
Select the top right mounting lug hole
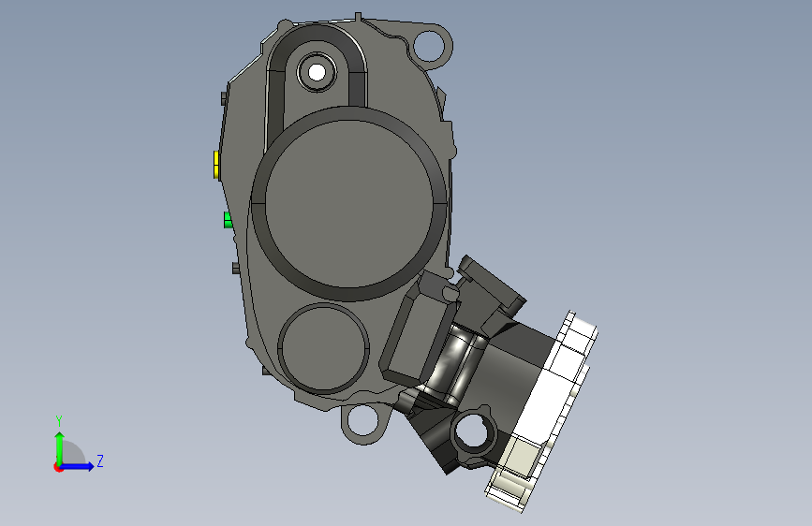coord(430,45)
